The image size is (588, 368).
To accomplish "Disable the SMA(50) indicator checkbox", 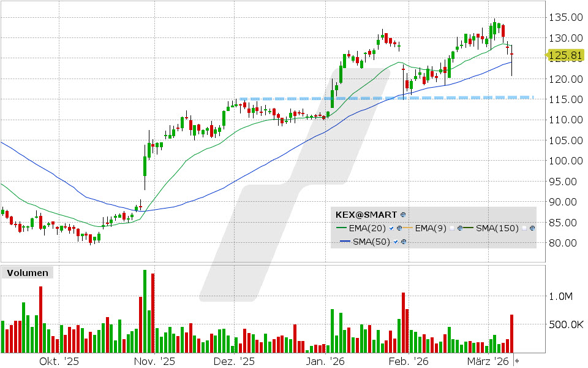I will (x=395, y=241).
